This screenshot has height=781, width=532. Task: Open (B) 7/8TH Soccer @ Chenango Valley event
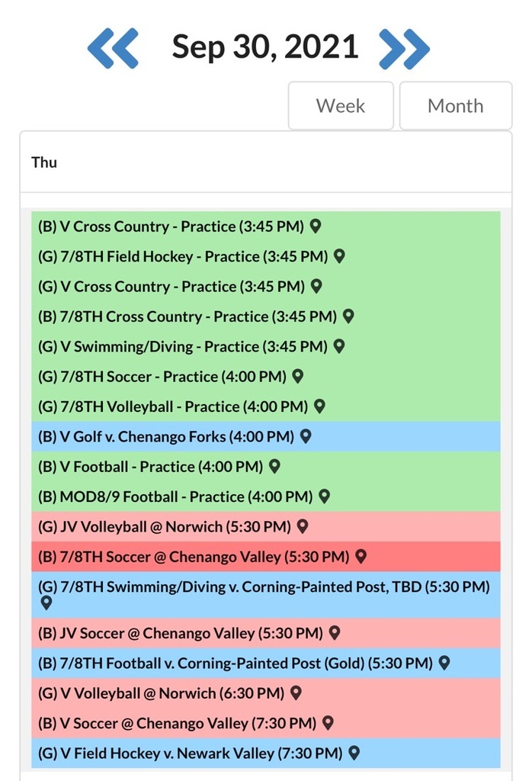pos(266,556)
